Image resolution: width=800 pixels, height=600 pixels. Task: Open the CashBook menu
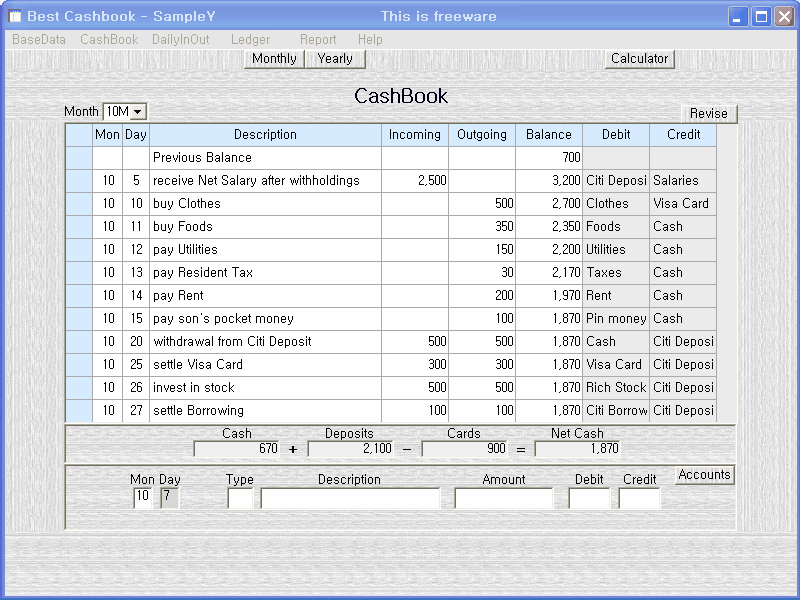pyautogui.click(x=109, y=39)
